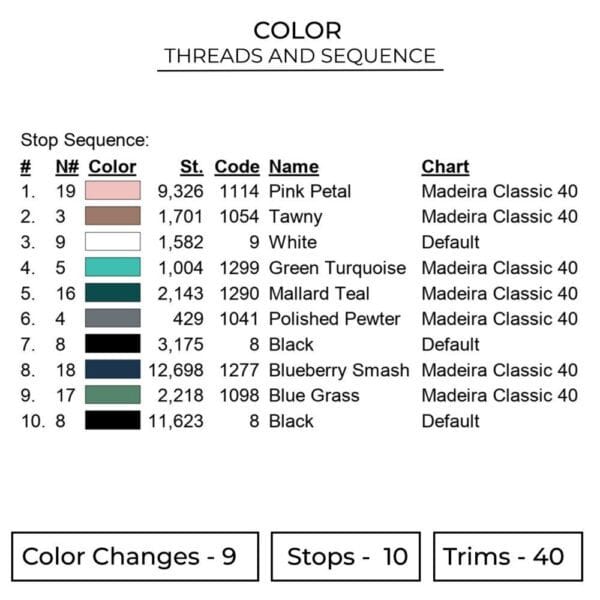Viewport: 600px width, 600px height.
Task: Click the Polished Pewter gray swatch
Action: [112, 319]
